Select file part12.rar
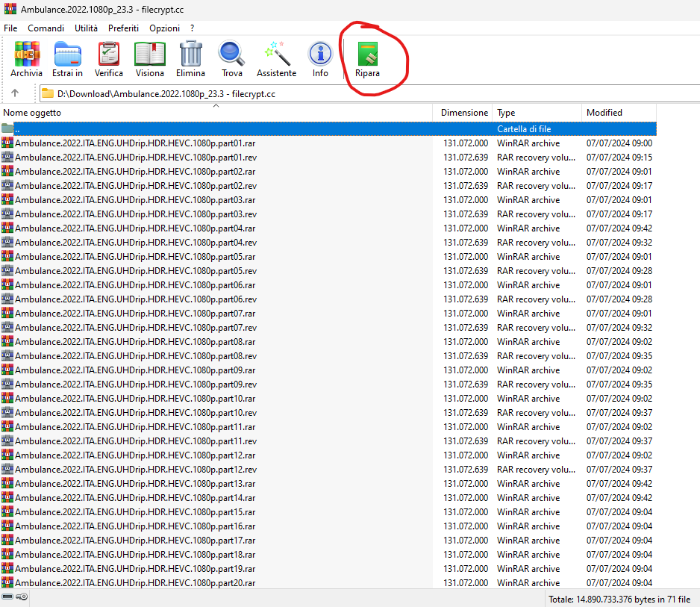 328,455
